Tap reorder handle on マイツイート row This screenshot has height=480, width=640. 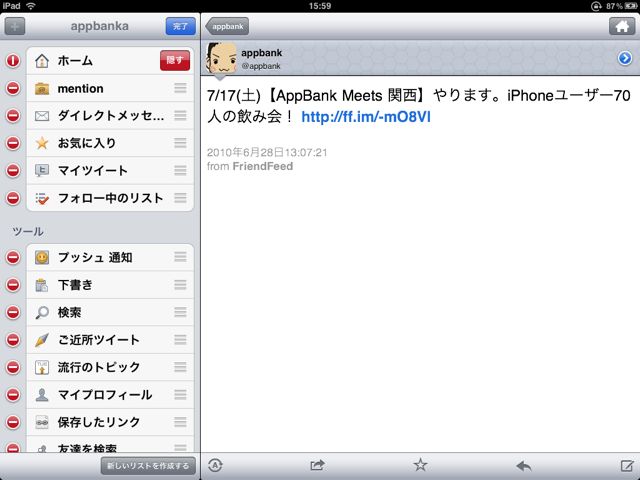[180, 171]
